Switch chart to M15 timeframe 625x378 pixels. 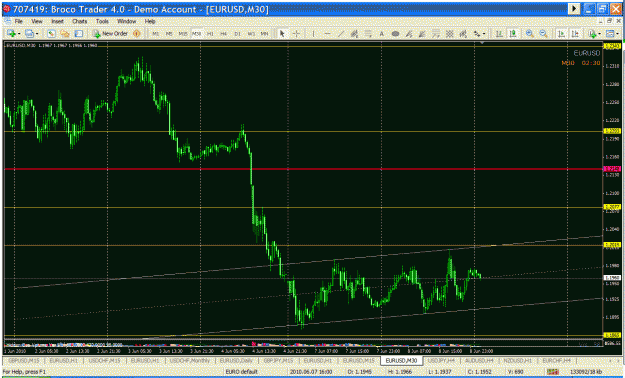(x=183, y=34)
